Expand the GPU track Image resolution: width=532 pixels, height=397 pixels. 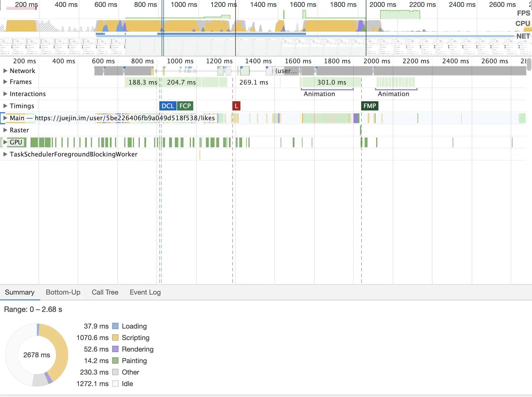[5, 142]
